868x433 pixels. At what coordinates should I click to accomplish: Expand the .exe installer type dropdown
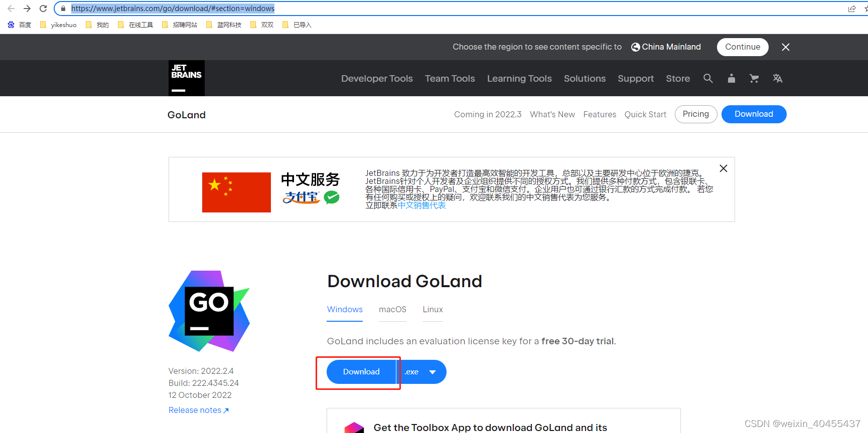(x=421, y=372)
